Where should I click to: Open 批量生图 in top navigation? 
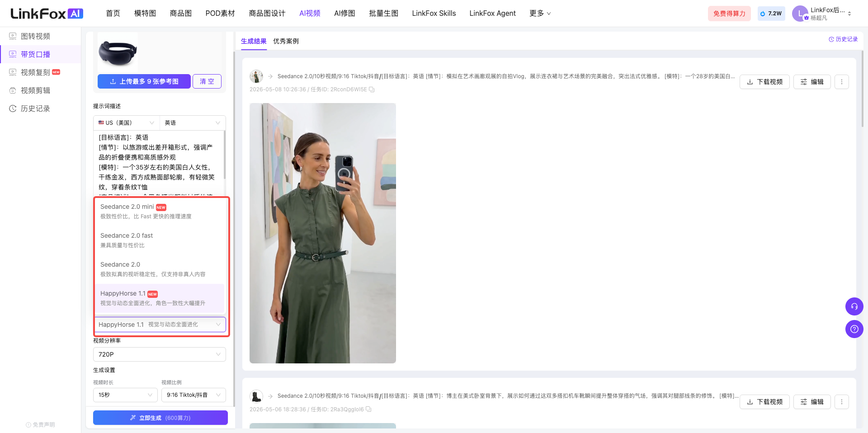[x=384, y=14]
